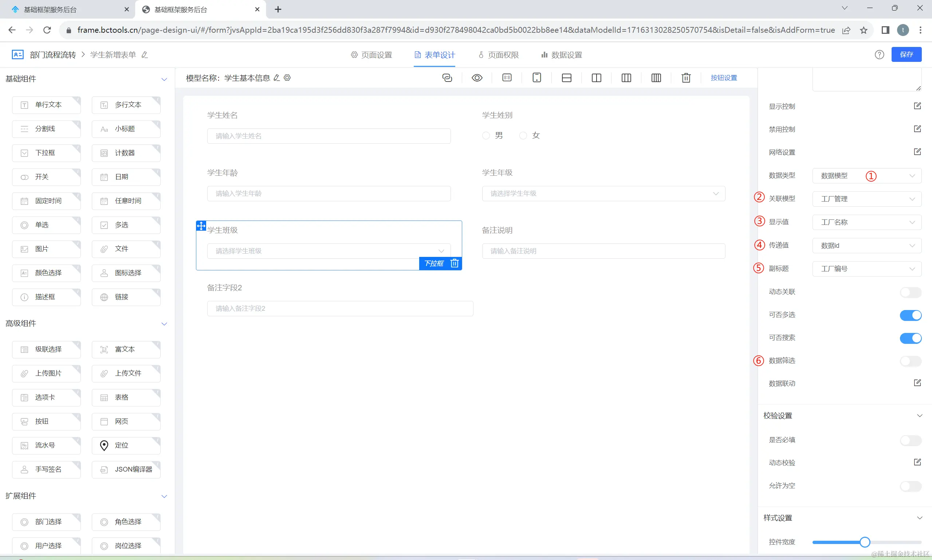Select the 男 radio option
Image resolution: width=932 pixels, height=560 pixels.
coord(486,135)
